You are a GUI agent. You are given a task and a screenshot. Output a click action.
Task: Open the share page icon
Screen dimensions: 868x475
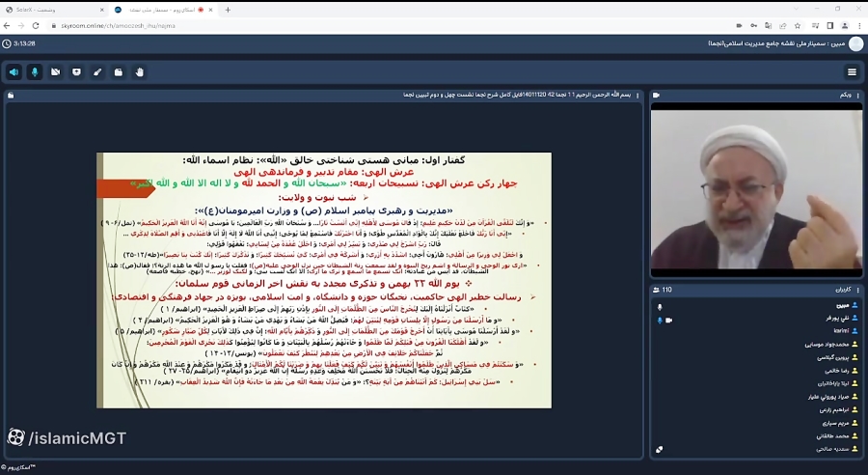(782, 25)
